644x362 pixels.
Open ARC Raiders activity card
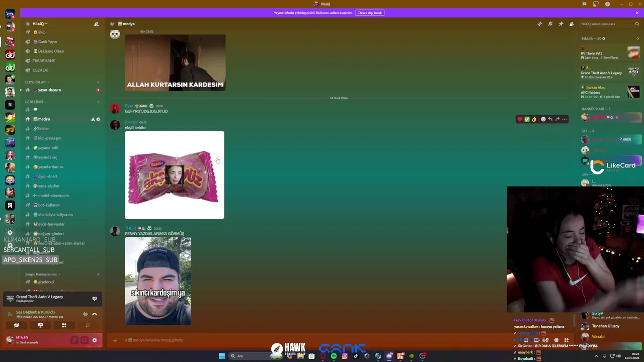(x=610, y=92)
